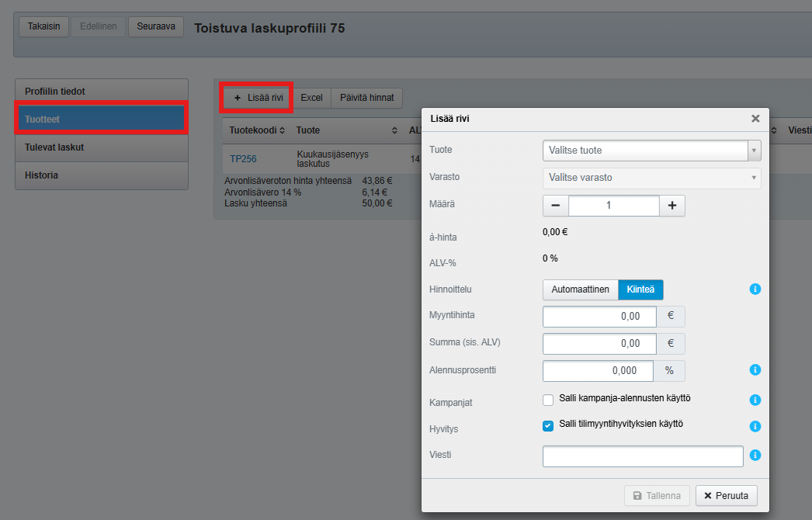Enable Salli kampanja-alennusten käyttö checkbox
Image resolution: width=812 pixels, height=520 pixels.
click(549, 400)
